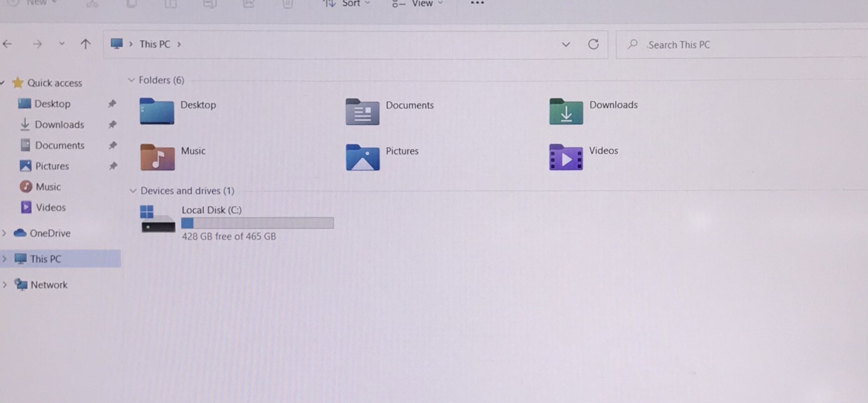Click the sidebar Music note icon

[x=25, y=186]
